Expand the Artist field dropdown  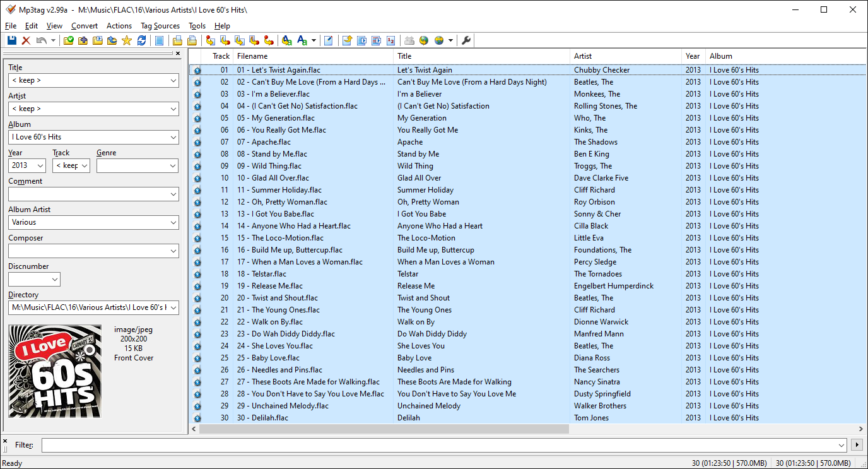(x=173, y=109)
